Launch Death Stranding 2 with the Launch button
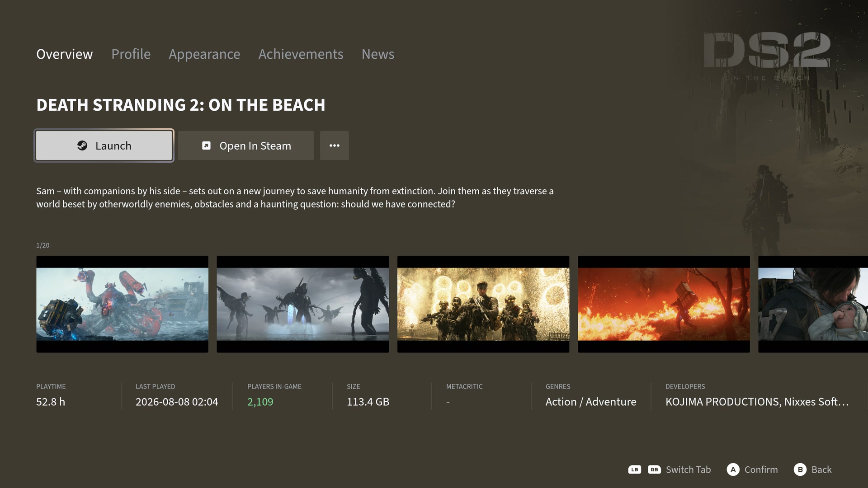 104,145
